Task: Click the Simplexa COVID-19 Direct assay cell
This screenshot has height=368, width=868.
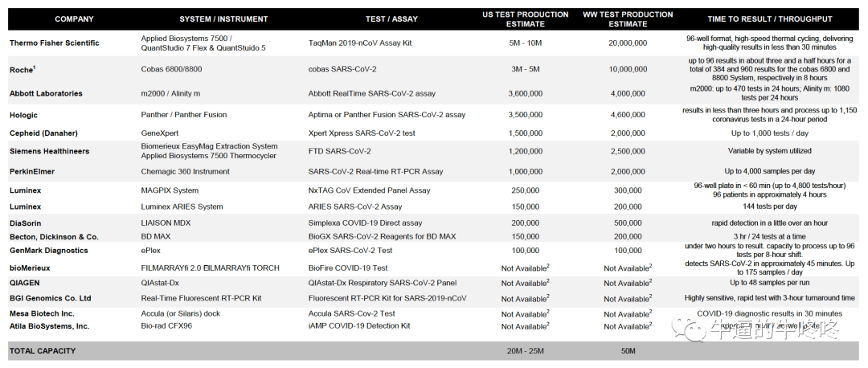Action: click(365, 223)
